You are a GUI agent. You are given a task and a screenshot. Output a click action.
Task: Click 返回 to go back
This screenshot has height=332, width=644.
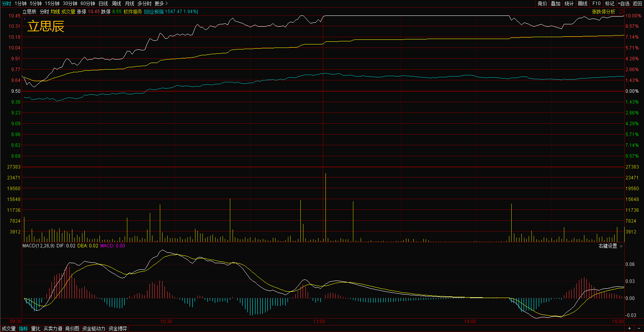[x=637, y=3]
